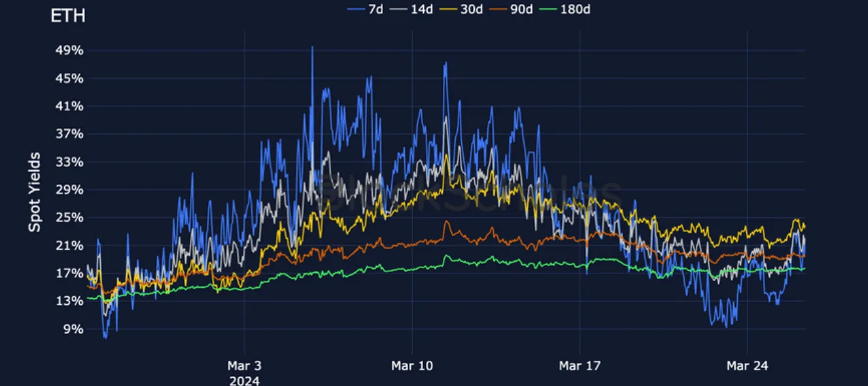Click the 45% y-axis tick label
The image size is (868, 386).
pyautogui.click(x=70, y=78)
